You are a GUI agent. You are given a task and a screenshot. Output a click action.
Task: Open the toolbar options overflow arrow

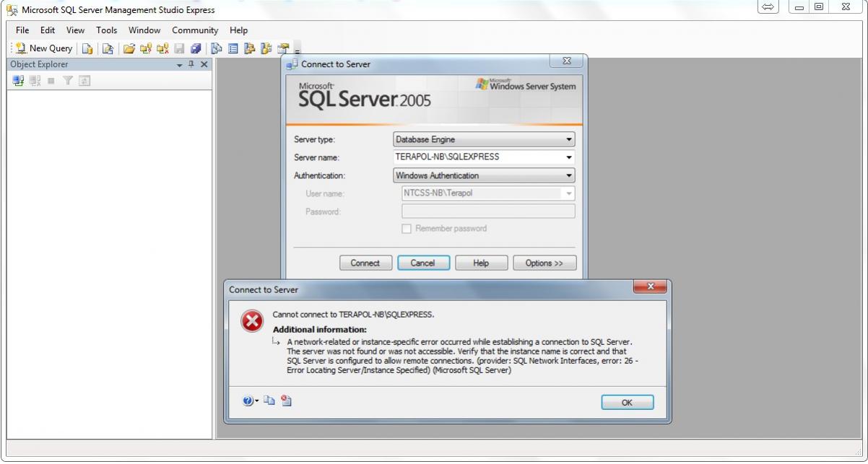tap(296, 50)
